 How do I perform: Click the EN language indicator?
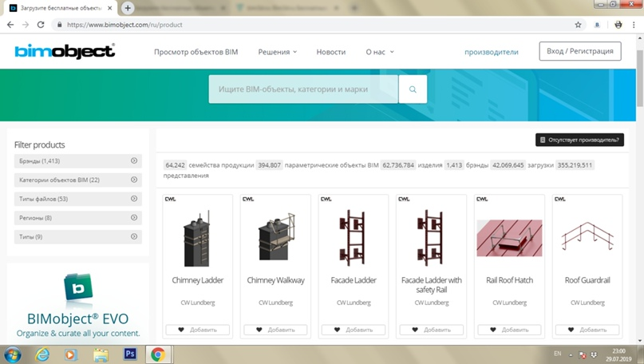557,354
